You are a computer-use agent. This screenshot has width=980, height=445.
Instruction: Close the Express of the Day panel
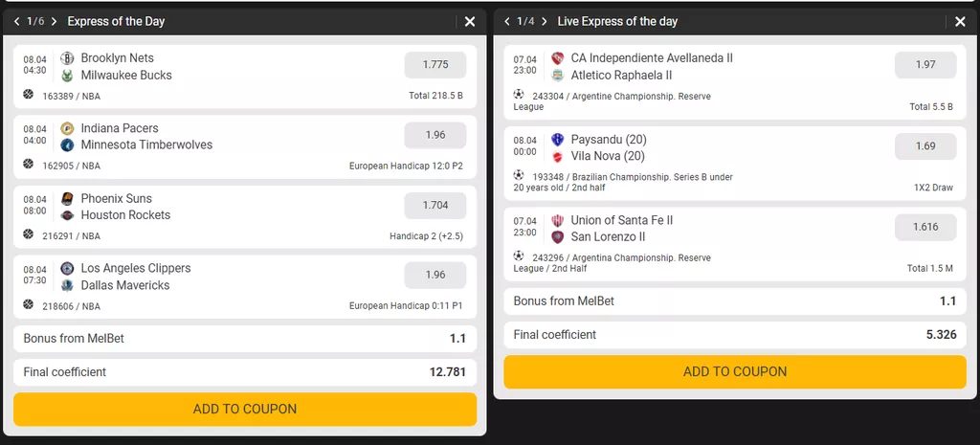pos(470,22)
